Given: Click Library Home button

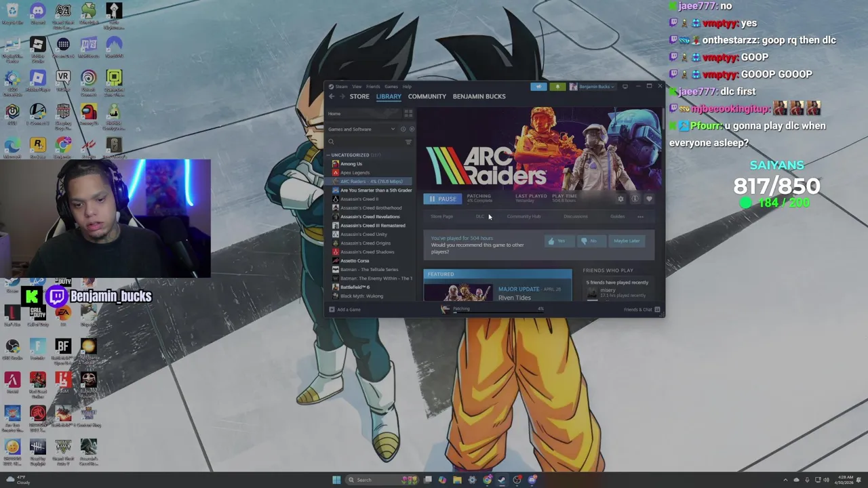Looking at the screenshot, I should [x=363, y=114].
